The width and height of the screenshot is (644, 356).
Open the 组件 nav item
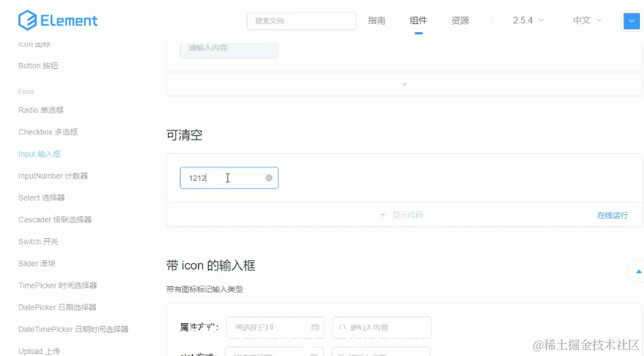(418, 21)
